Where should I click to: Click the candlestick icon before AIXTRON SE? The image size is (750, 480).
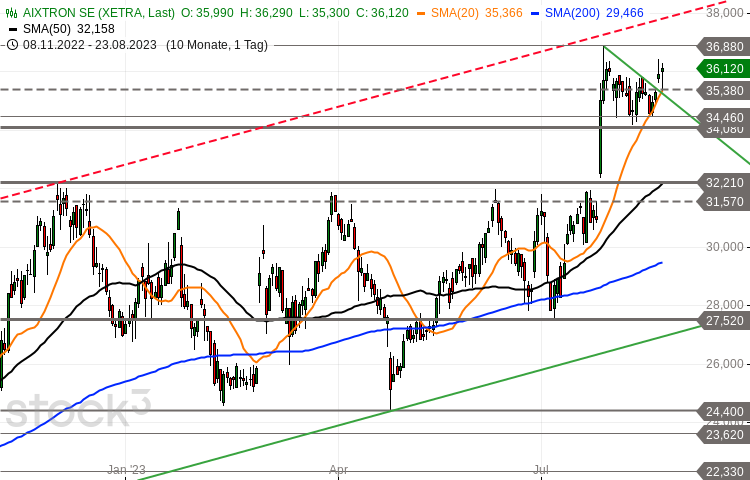click(x=12, y=12)
